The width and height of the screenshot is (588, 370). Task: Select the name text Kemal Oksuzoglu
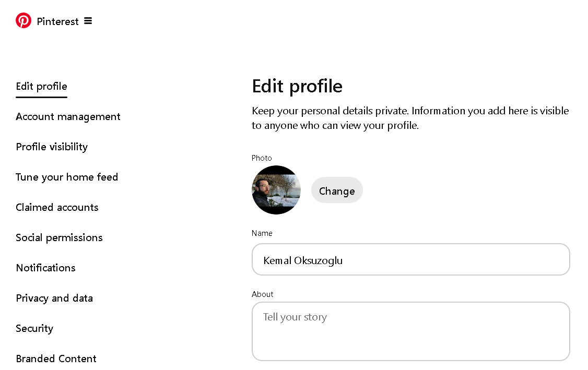coord(302,260)
